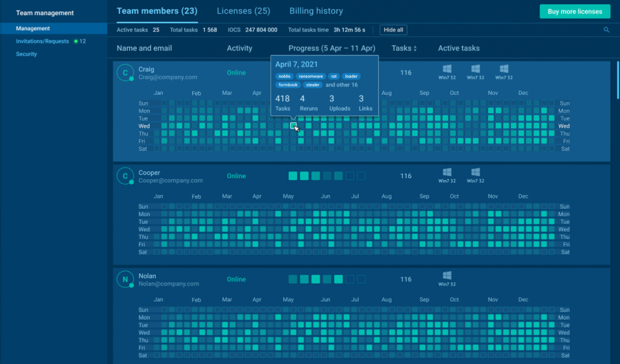Open Craig's third Win7 32 active task

tap(504, 72)
